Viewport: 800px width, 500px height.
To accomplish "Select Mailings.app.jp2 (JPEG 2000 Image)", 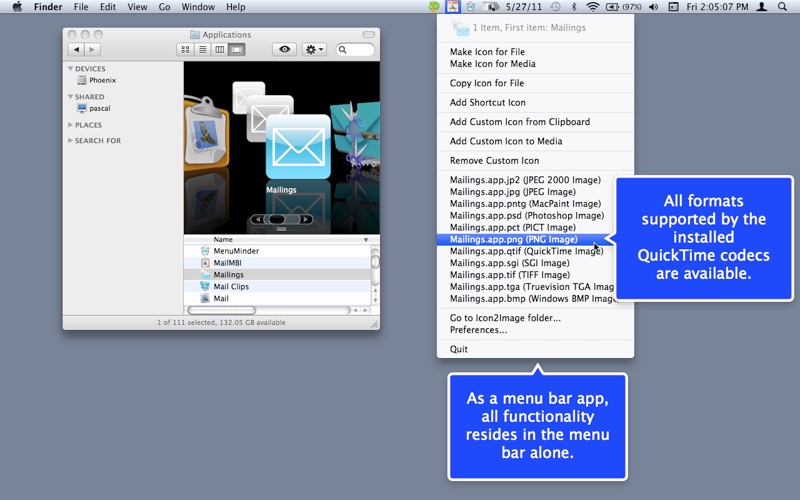I will 526,180.
